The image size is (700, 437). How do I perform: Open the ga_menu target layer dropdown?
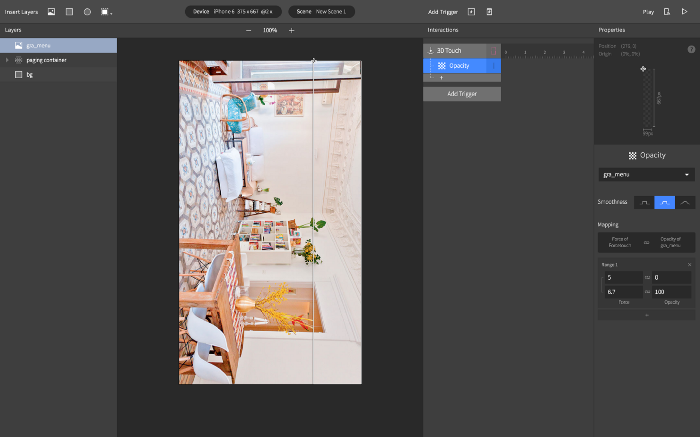646,175
